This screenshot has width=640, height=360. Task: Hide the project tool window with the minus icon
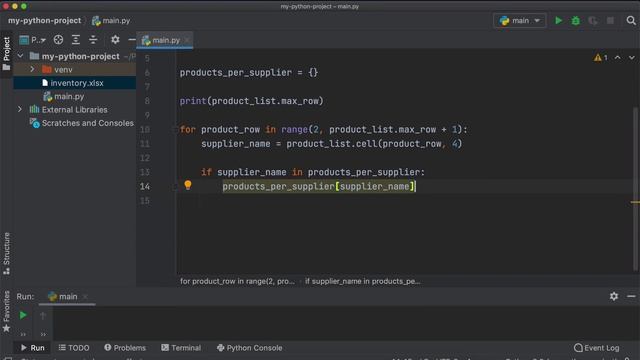point(131,40)
